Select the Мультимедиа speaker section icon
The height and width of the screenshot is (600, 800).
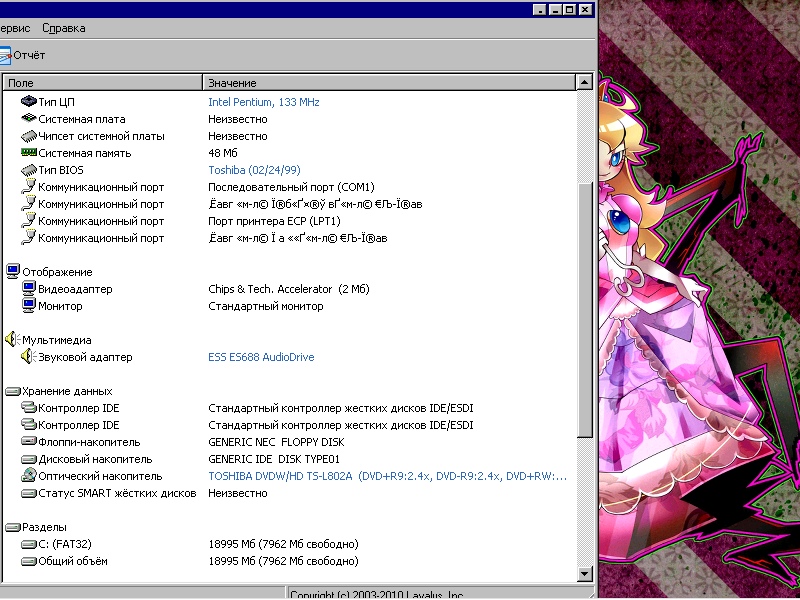pyautogui.click(x=13, y=339)
